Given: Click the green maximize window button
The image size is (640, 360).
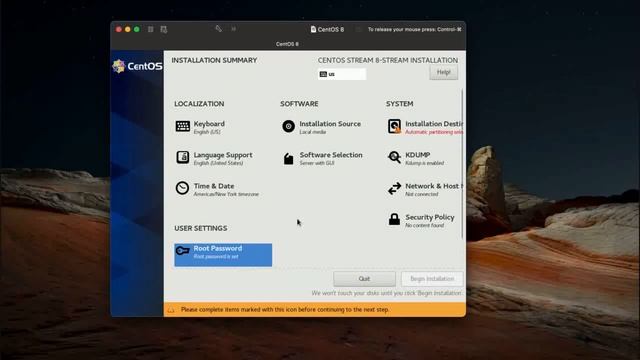Looking at the screenshot, I should 137,29.
